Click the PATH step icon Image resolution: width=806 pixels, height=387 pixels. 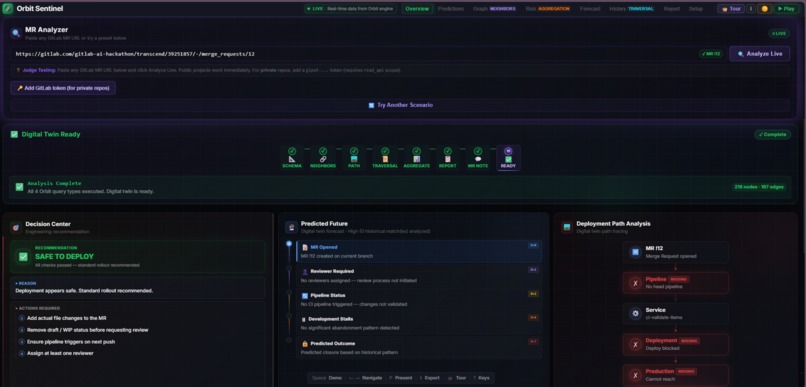(354, 159)
